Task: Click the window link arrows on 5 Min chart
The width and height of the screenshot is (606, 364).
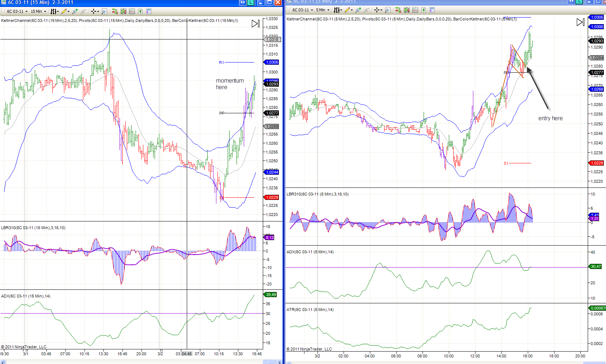Action: (572, 2)
